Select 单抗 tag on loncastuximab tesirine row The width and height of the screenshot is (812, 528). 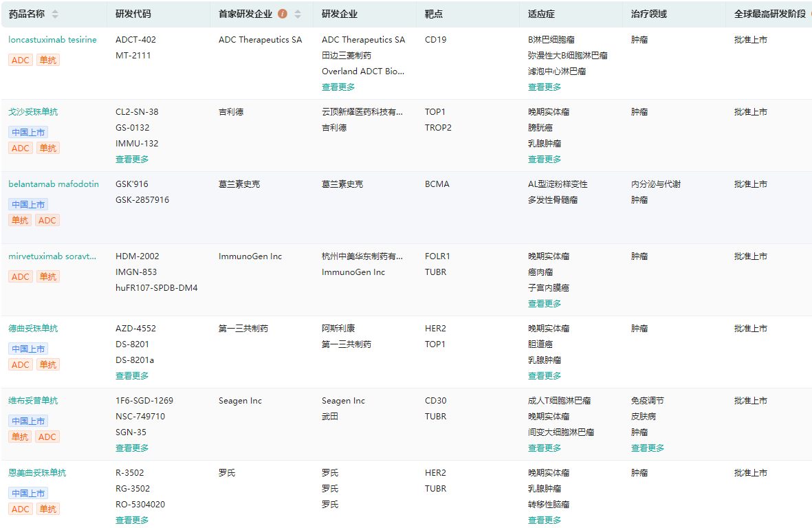click(x=48, y=60)
